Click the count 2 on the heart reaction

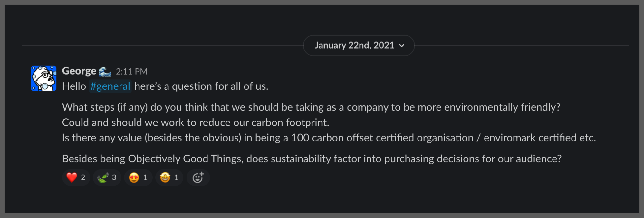[83, 177]
